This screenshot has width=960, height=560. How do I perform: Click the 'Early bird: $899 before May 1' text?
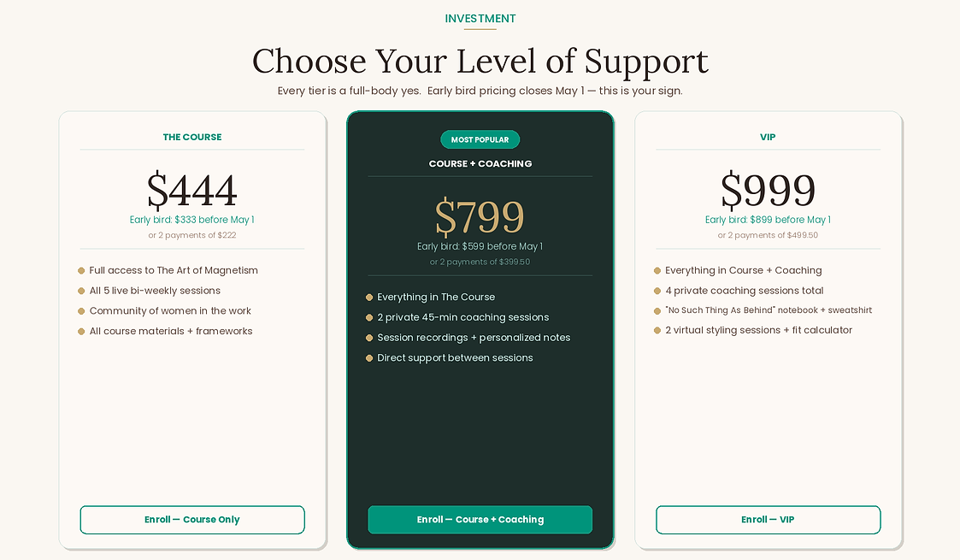pos(768,220)
